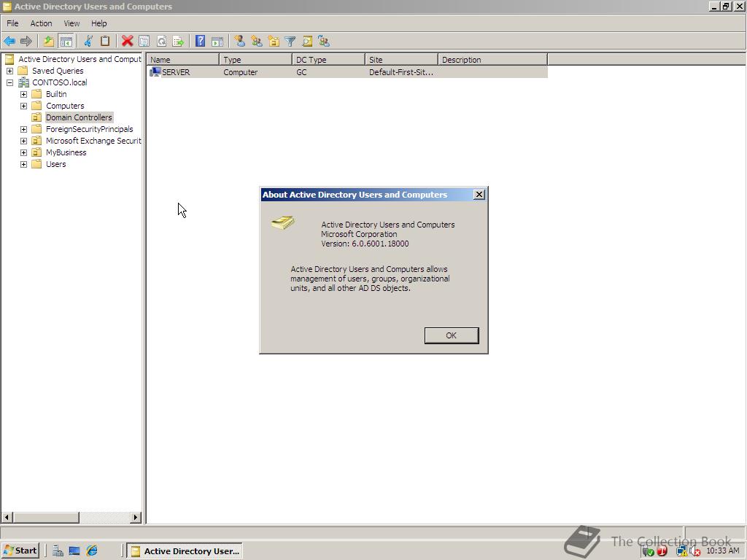Collapse the CONTOSO.local domain node
This screenshot has height=560, width=747.
point(9,82)
